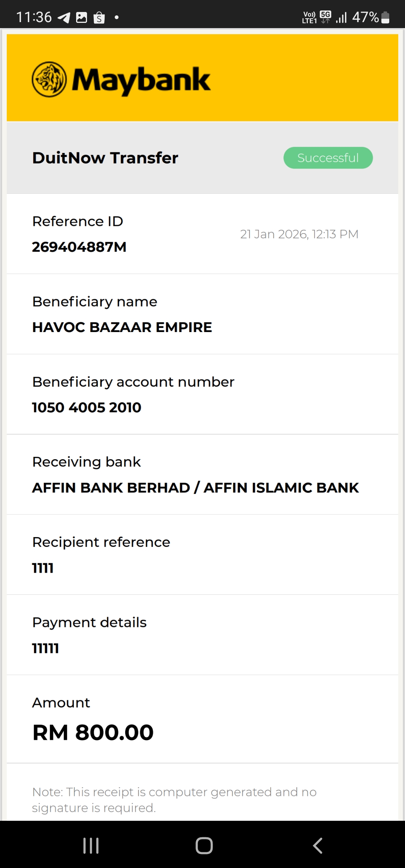The image size is (405, 868).
Task: Open recent apps with navigation button
Action: (x=91, y=846)
